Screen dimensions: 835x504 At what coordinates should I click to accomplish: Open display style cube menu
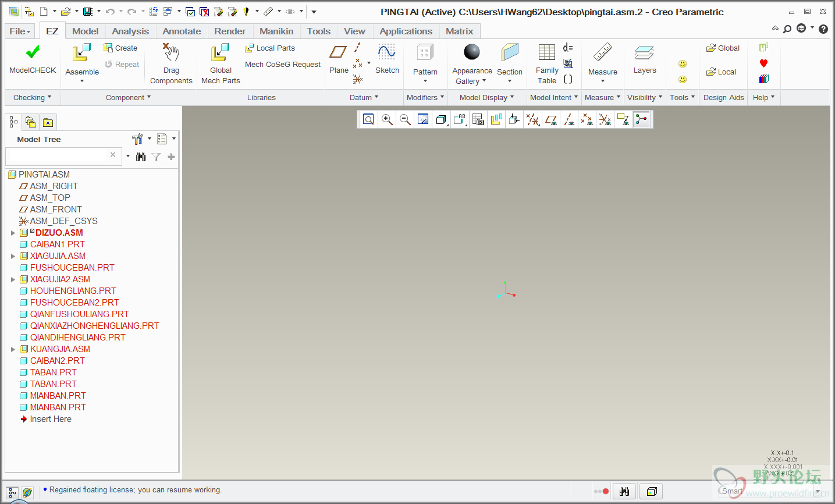442,119
